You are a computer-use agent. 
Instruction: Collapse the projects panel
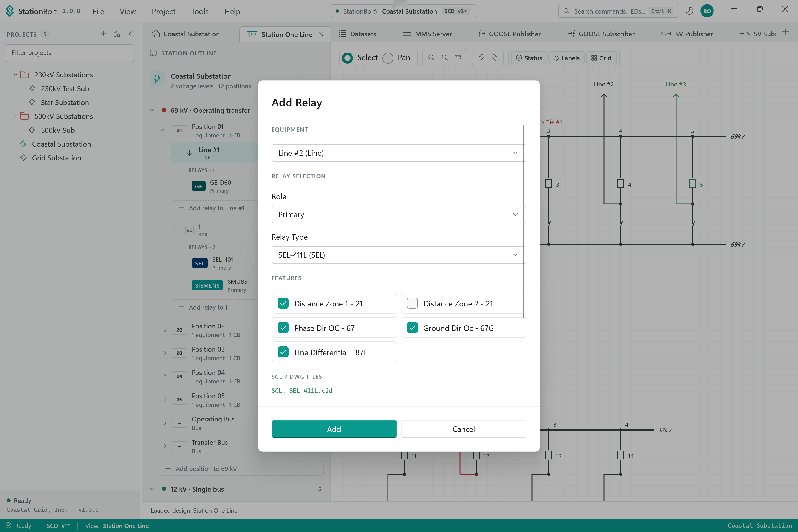(130, 34)
